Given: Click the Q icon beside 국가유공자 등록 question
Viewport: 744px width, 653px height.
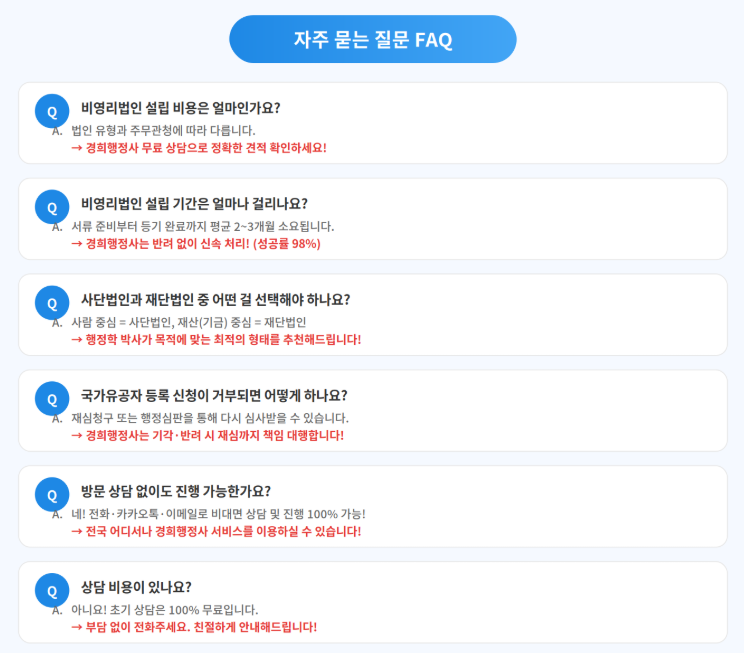Looking at the screenshot, I should [x=52, y=398].
